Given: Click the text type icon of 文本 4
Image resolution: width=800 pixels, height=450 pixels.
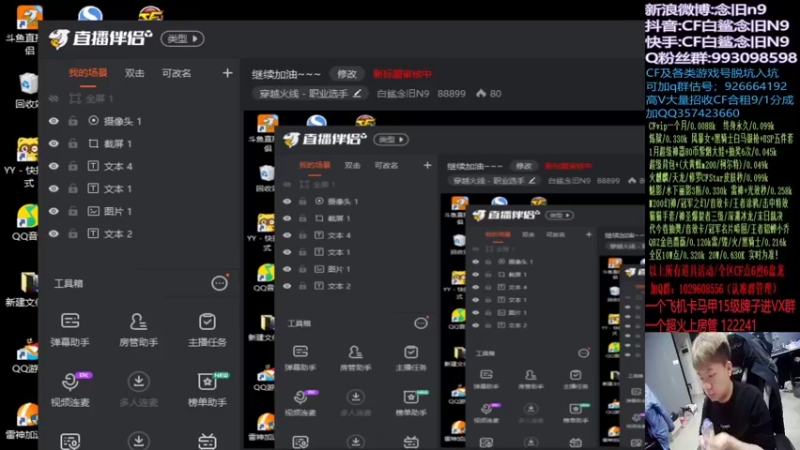Looking at the screenshot, I should tap(93, 166).
